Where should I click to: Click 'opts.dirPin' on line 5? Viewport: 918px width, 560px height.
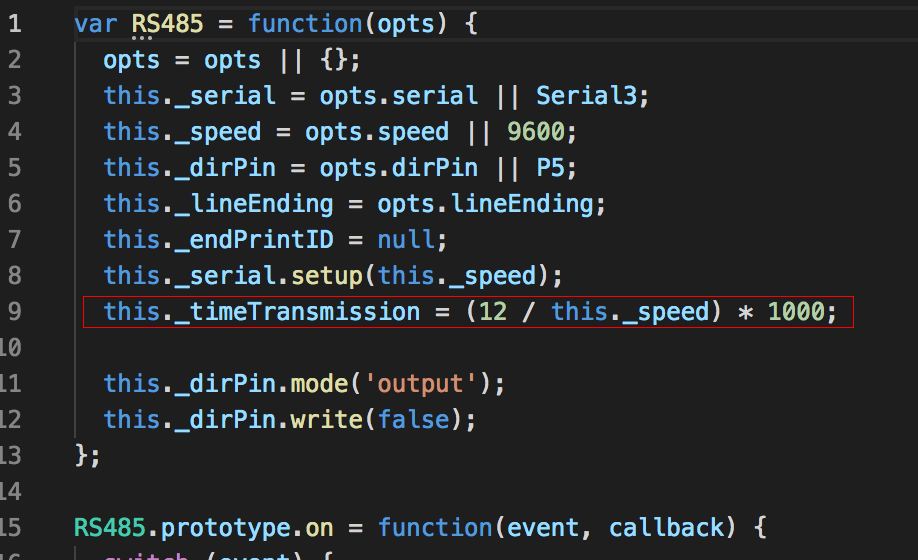point(399,168)
